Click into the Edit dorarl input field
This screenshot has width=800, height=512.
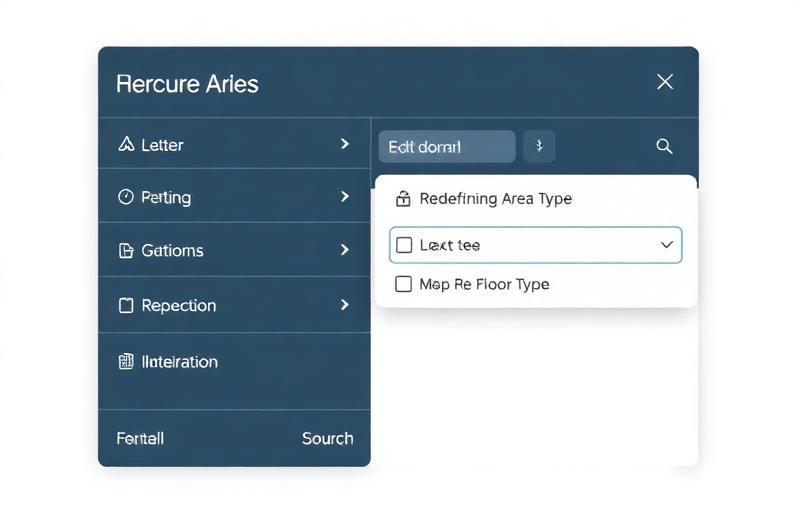pos(446,146)
